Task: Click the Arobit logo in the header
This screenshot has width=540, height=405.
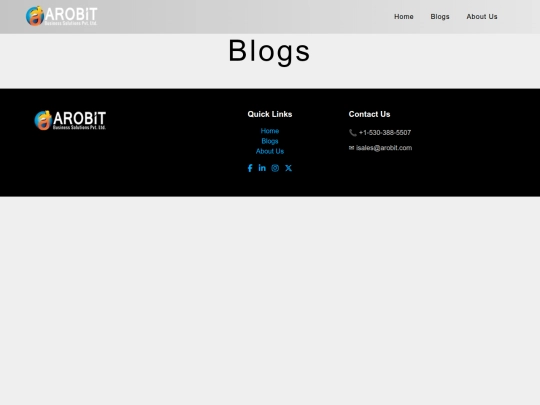Action: click(x=62, y=16)
